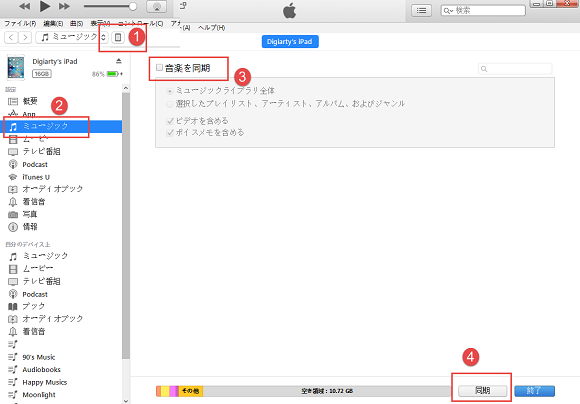Enable the 音楽を同期 checkbox
This screenshot has width=580, height=404.
tap(159, 67)
